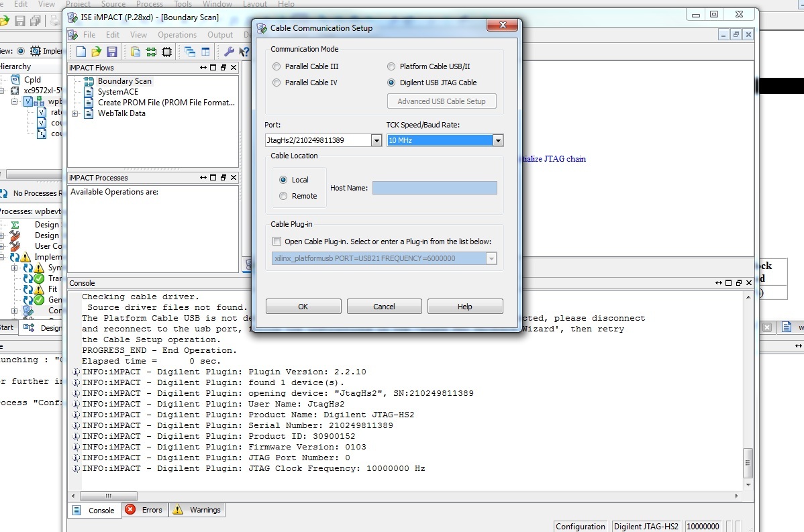This screenshot has height=532, width=804.
Task: Expand the User Constraints process node
Action: [x=2, y=246]
